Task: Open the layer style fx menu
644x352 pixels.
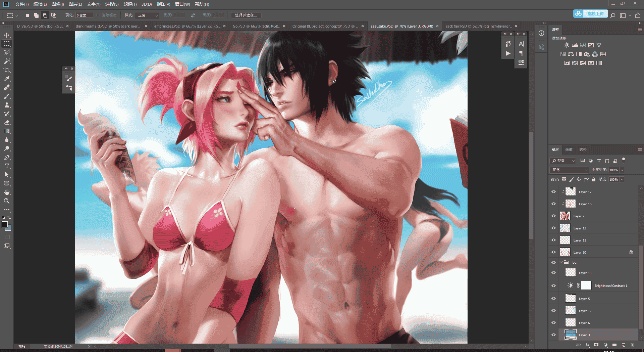Action: [x=587, y=345]
